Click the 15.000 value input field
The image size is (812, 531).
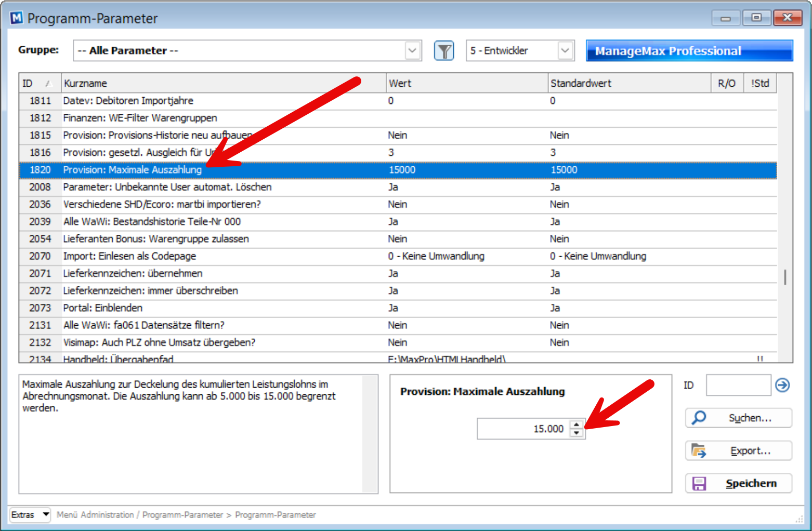[523, 429]
